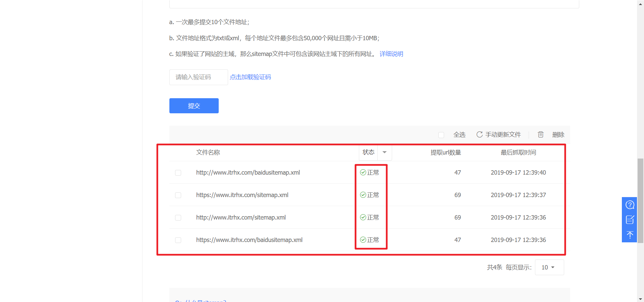Tick checkbox for http://www.itrhx.com/sitemap.xml

[178, 218]
